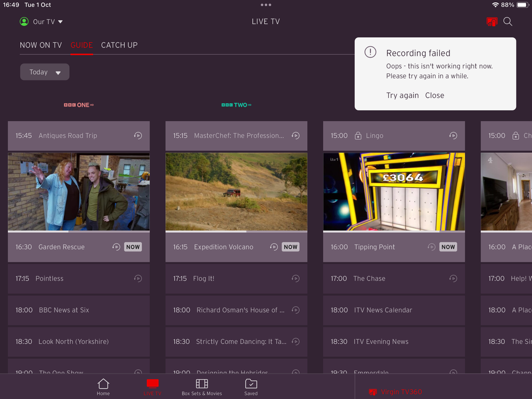Open the BBC ONE channel logo

pyautogui.click(x=79, y=105)
